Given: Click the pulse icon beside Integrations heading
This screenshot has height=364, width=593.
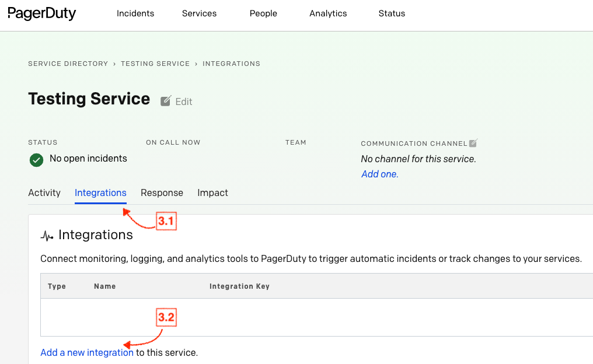Looking at the screenshot, I should coord(47,236).
